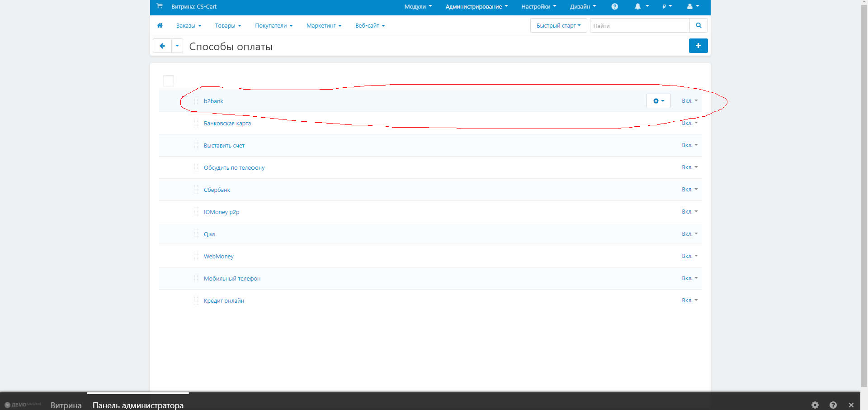Expand the Быстрый старт dropdown
868x410 pixels.
pos(558,26)
